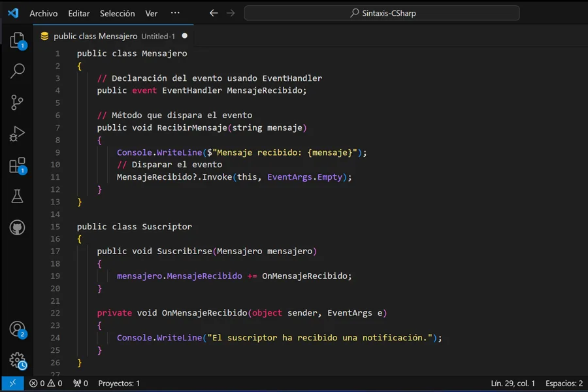The image size is (588, 392).
Task: Click the ports forwarded status item
Action: [80, 384]
